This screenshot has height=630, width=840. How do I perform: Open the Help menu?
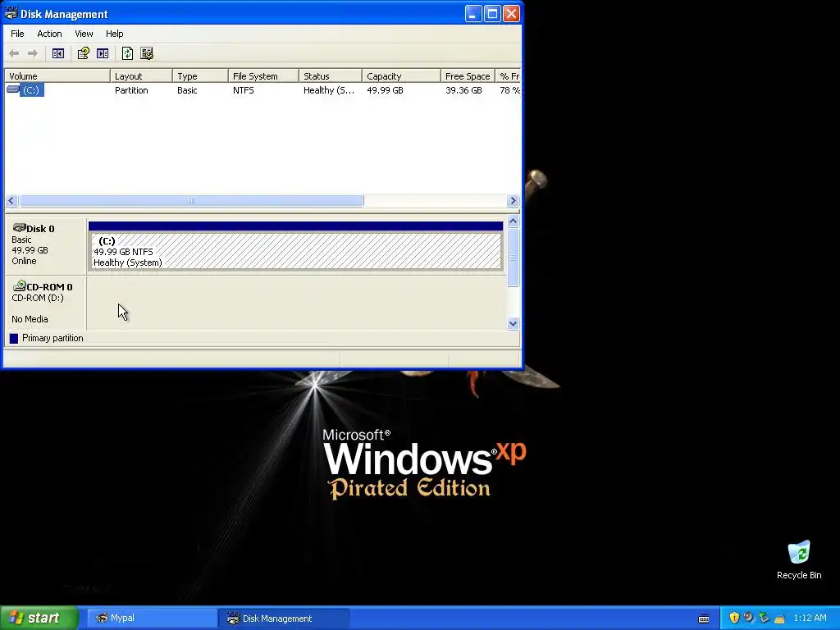point(114,33)
